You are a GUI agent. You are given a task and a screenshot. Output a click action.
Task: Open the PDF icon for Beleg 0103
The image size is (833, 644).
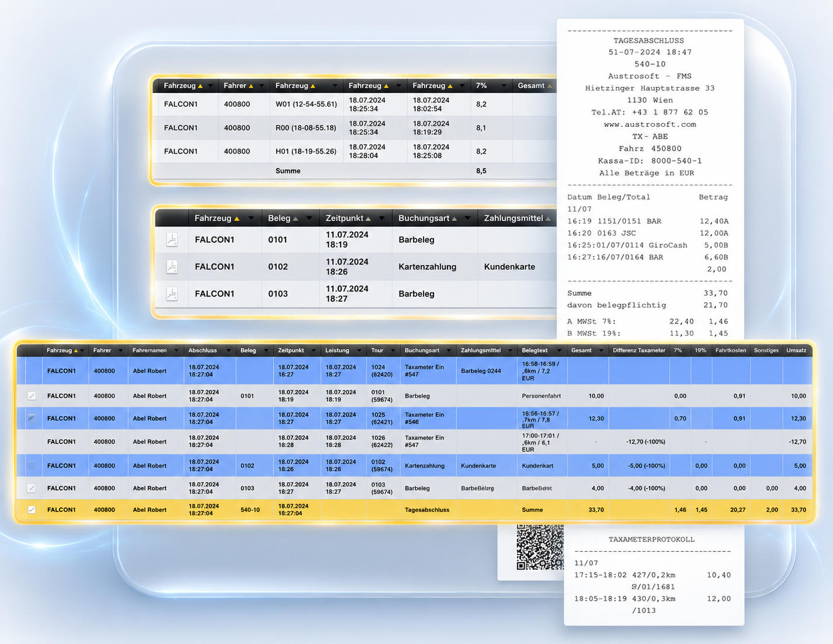172,294
